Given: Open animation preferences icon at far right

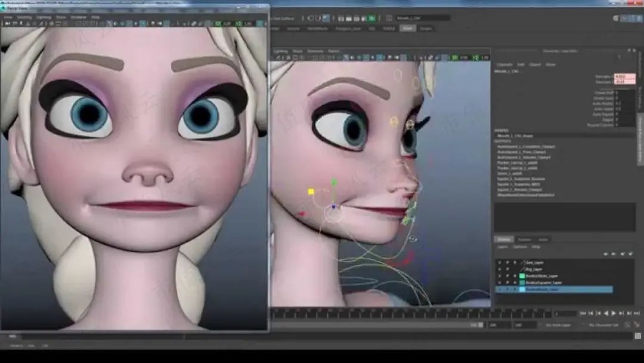Looking at the screenshot, I should coord(637,325).
